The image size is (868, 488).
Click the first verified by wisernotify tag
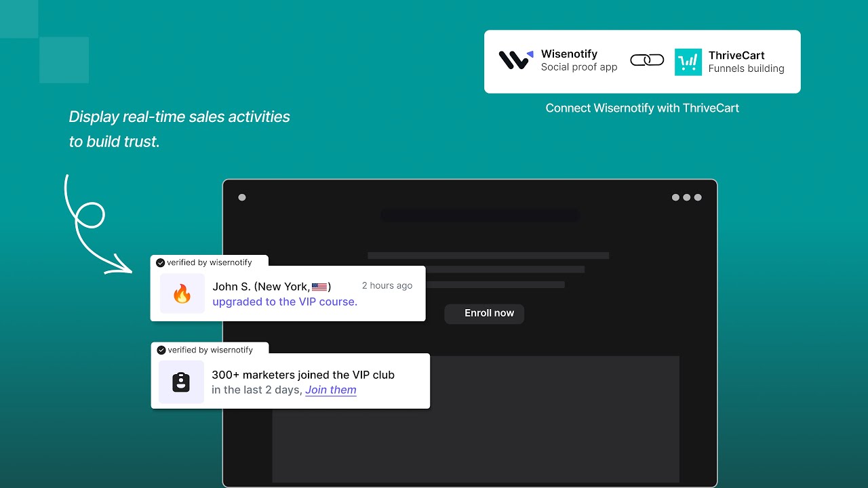point(209,262)
